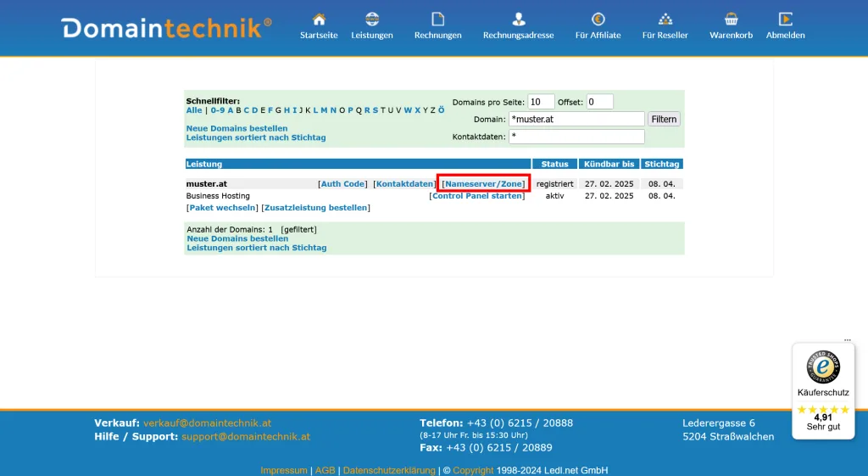Open Leistungen via its globe icon
Screen dimensions: 868x476
(x=372, y=20)
